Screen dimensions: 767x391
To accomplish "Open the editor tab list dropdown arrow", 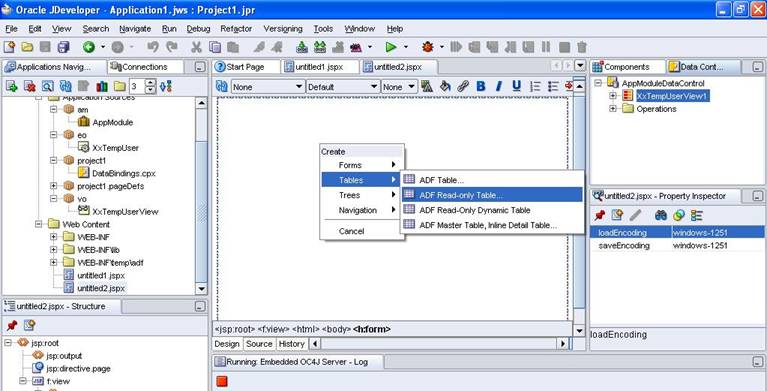I will [580, 66].
